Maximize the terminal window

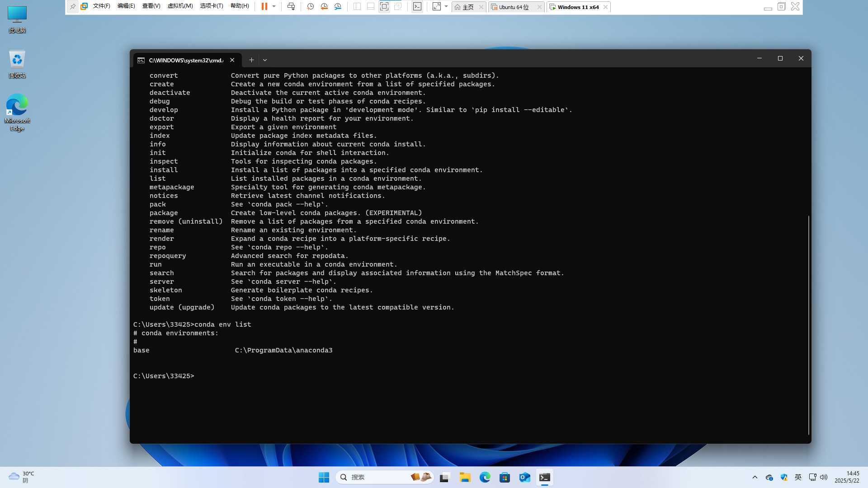(x=780, y=58)
